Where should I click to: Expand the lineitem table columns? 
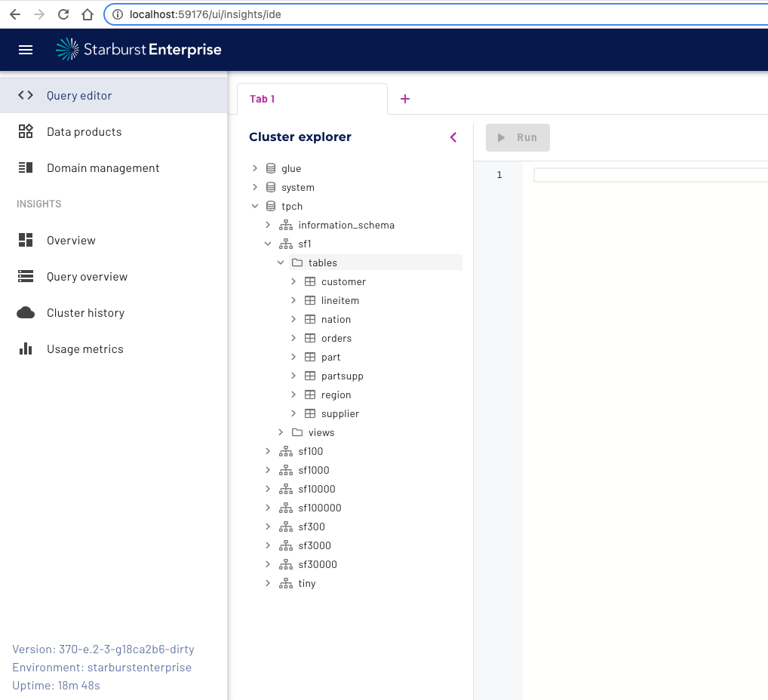click(293, 300)
